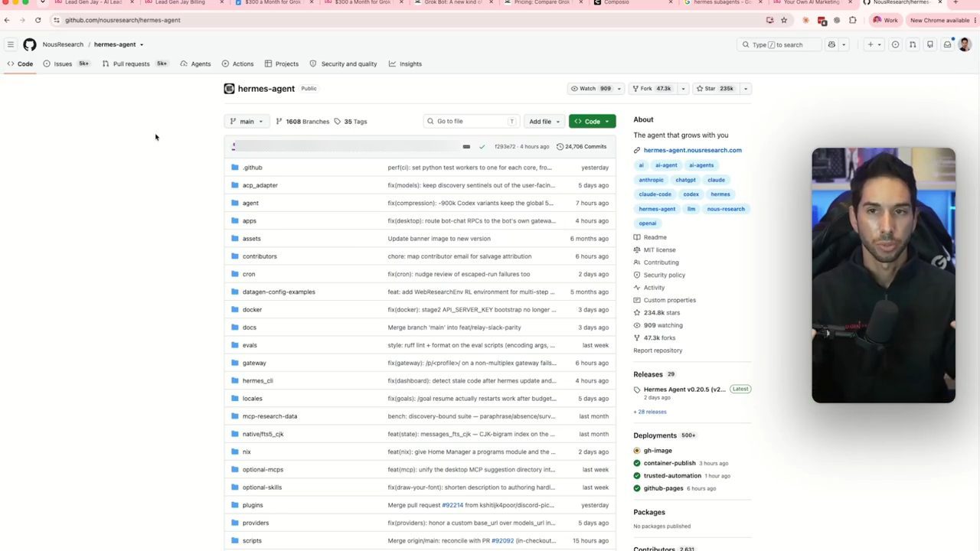Click the Tags icon next to 35 Tags
The height and width of the screenshot is (551, 980).
pos(338,121)
